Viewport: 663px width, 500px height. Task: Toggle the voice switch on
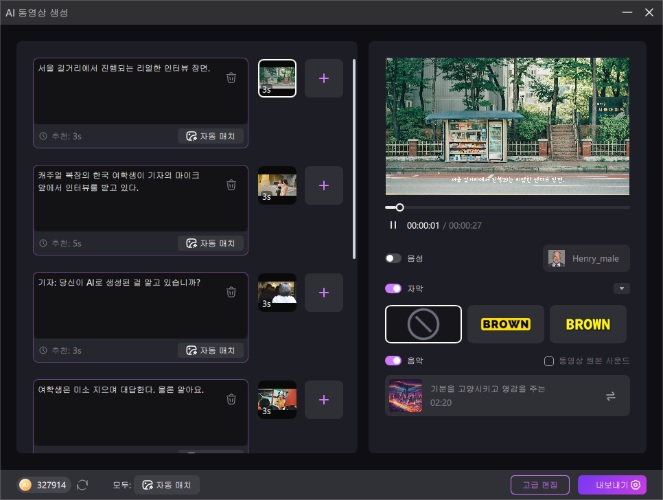tap(393, 258)
